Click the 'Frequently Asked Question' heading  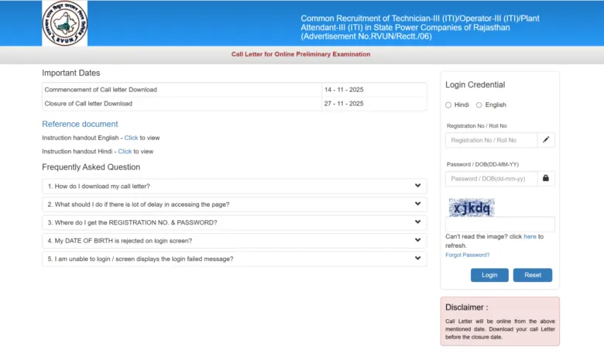(x=91, y=167)
